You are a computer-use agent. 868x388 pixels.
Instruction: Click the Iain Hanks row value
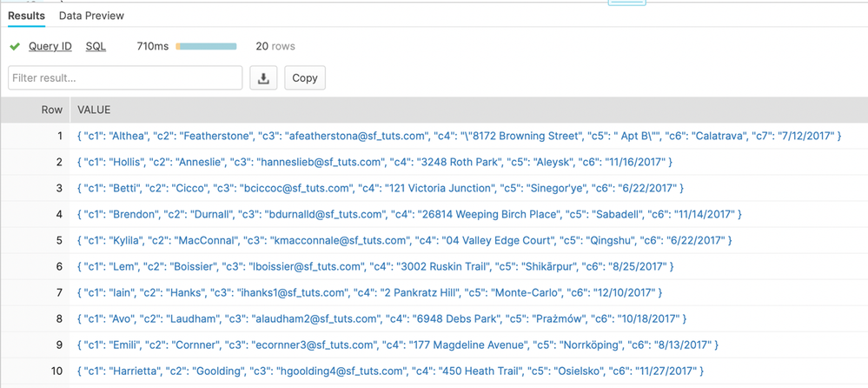[x=369, y=293]
